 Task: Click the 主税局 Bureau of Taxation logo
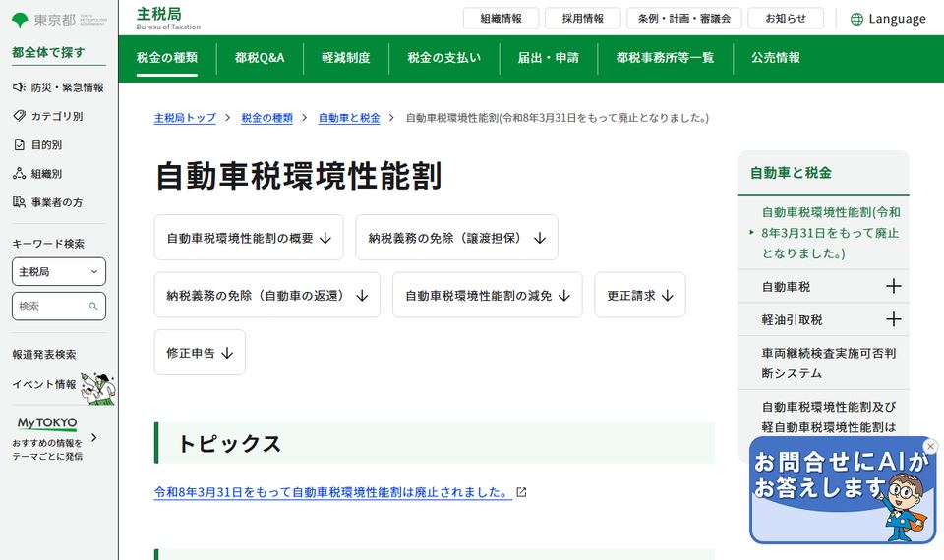pos(168,18)
